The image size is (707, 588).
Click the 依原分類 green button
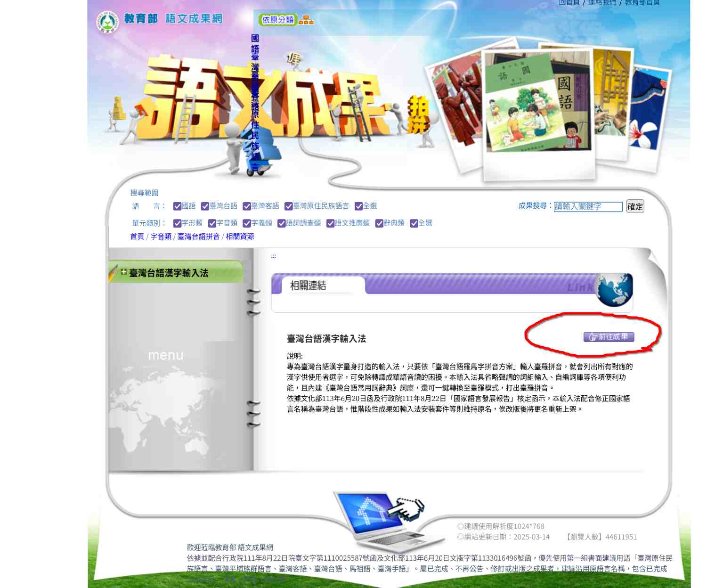click(x=278, y=20)
